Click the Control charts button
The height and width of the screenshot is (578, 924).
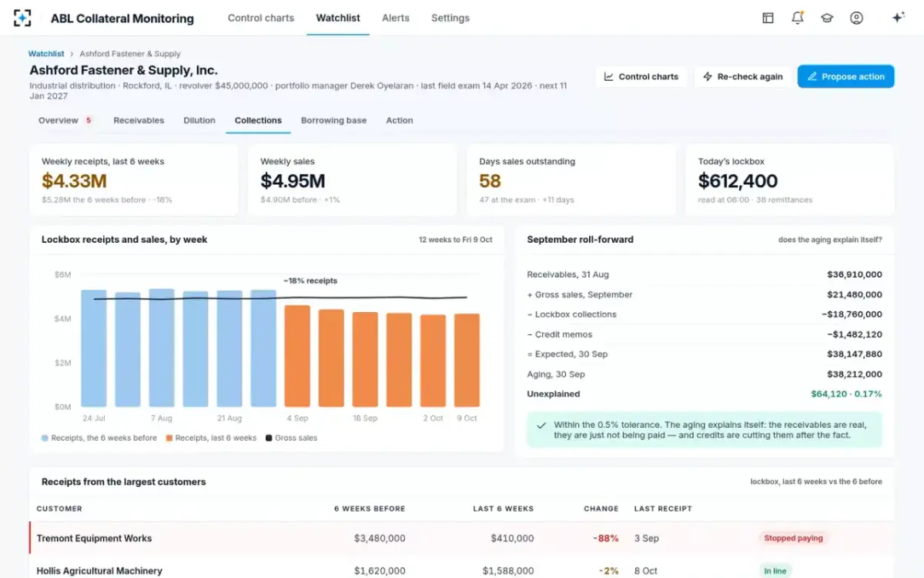point(641,76)
